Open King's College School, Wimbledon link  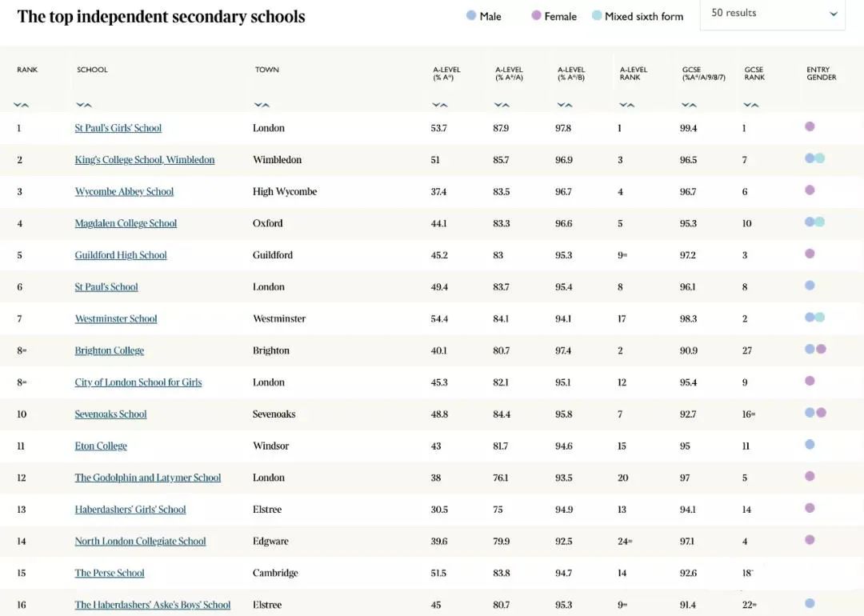(x=144, y=160)
